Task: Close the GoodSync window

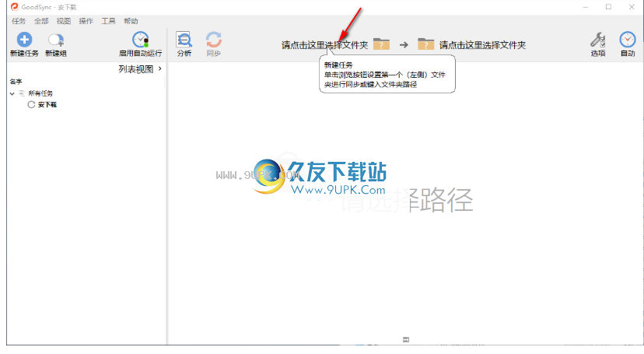Action: pos(632,7)
